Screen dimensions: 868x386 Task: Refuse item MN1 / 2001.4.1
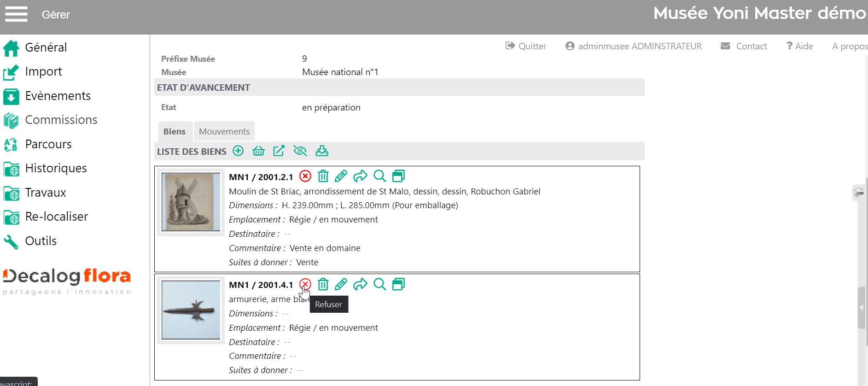pyautogui.click(x=305, y=284)
